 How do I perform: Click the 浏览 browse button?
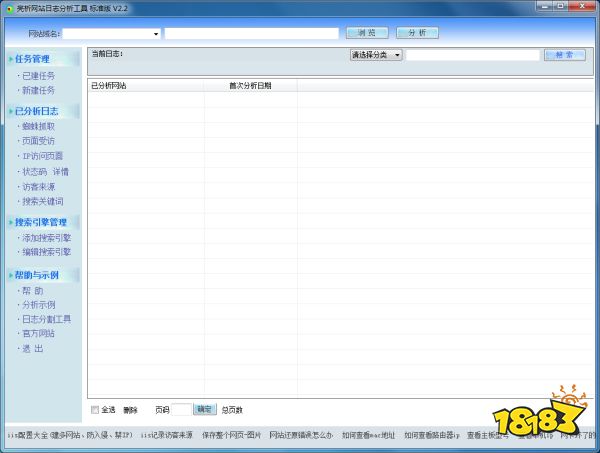(366, 33)
